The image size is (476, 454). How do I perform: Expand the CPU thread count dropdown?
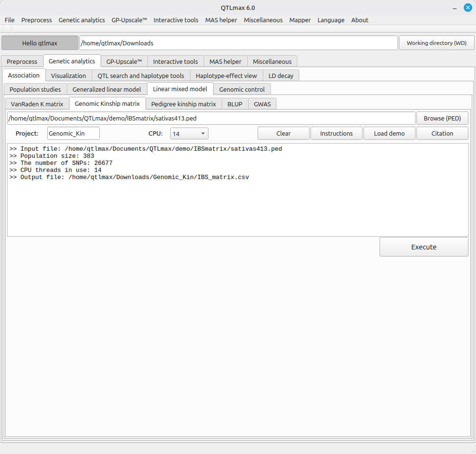189,134
